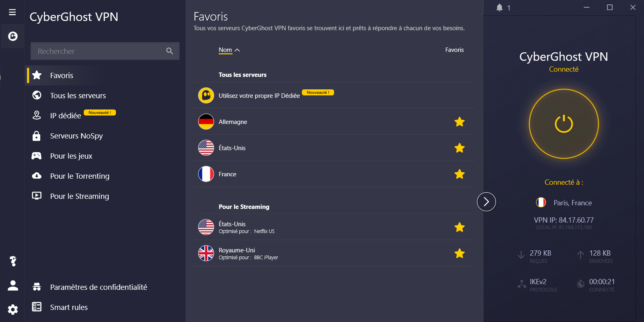Toggle favorite star for France server
Screen dimensions: 644x322
tap(459, 174)
